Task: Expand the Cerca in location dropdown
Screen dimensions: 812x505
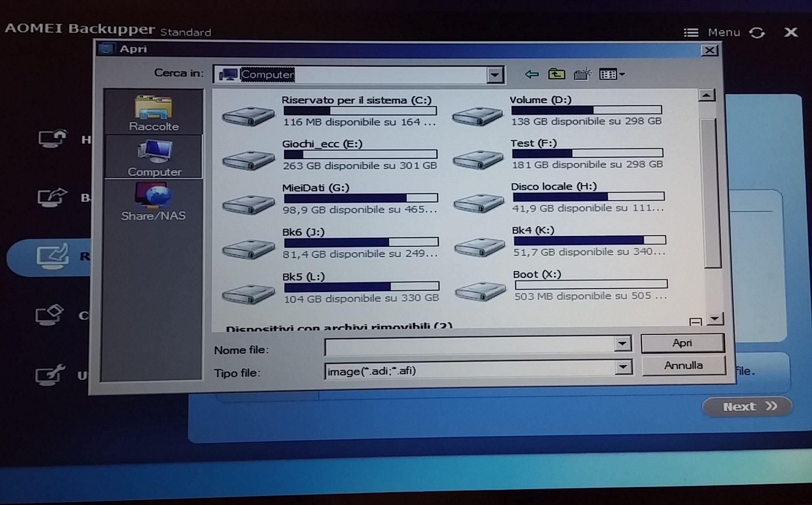Action: (x=495, y=75)
